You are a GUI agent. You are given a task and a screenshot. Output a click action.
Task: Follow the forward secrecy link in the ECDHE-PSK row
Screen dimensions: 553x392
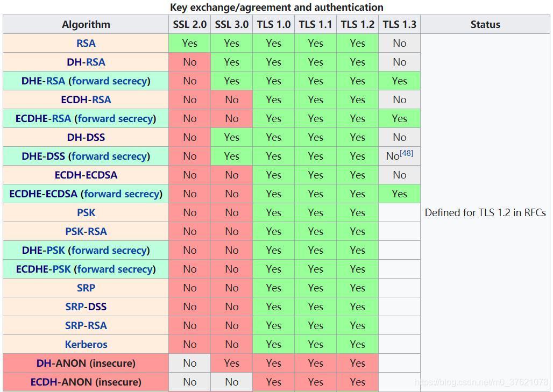[115, 269]
